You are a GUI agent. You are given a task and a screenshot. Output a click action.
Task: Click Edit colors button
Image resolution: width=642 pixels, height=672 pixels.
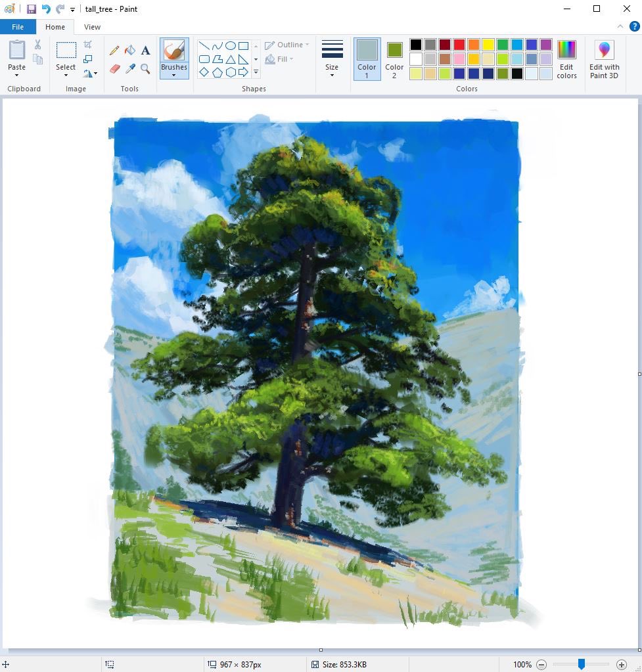(x=566, y=59)
